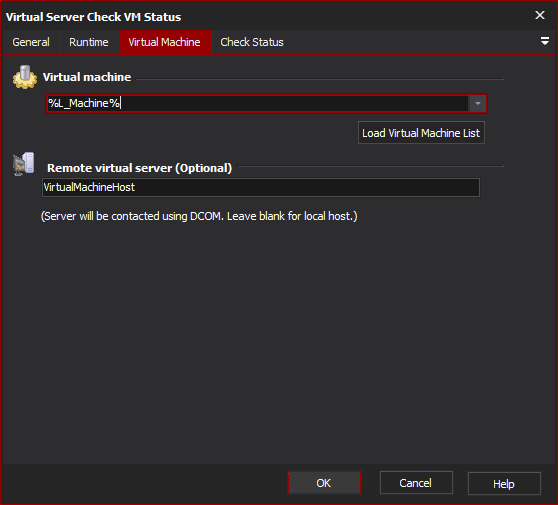The image size is (558, 505).
Task: Click the dialog title bar text
Action: click(93, 17)
